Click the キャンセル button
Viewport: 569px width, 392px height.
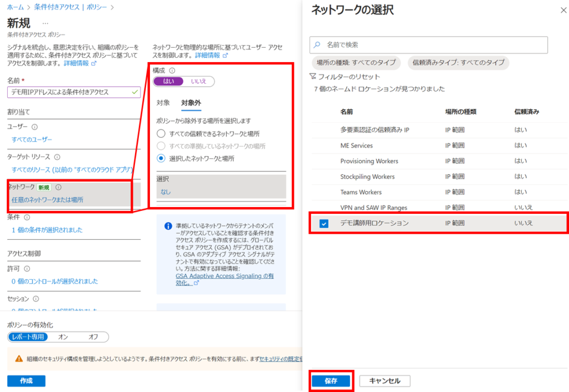(385, 381)
